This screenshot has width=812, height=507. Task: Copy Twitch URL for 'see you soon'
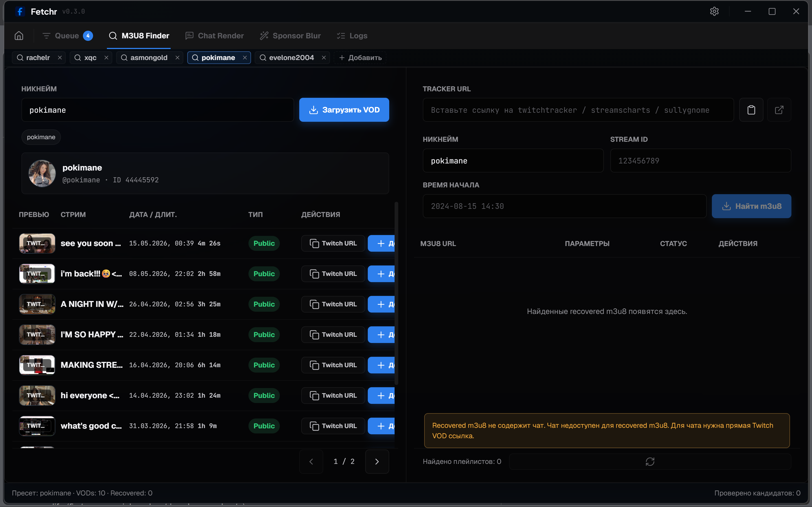tap(333, 243)
